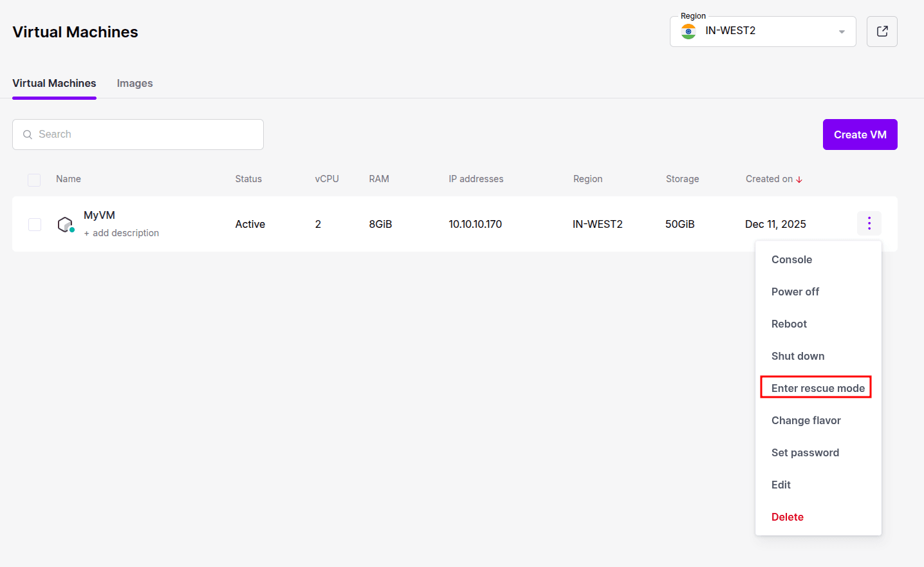Click the Region column header
This screenshot has width=924, height=567.
(588, 179)
